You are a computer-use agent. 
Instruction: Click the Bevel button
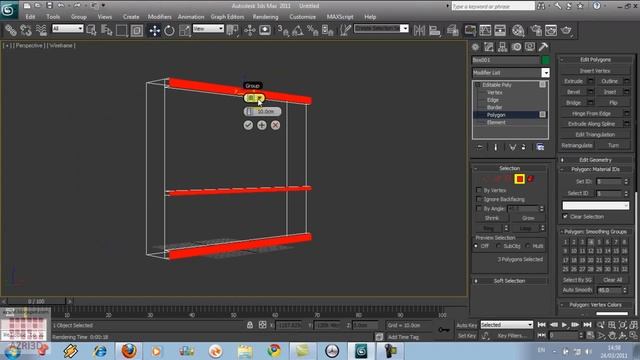point(573,92)
